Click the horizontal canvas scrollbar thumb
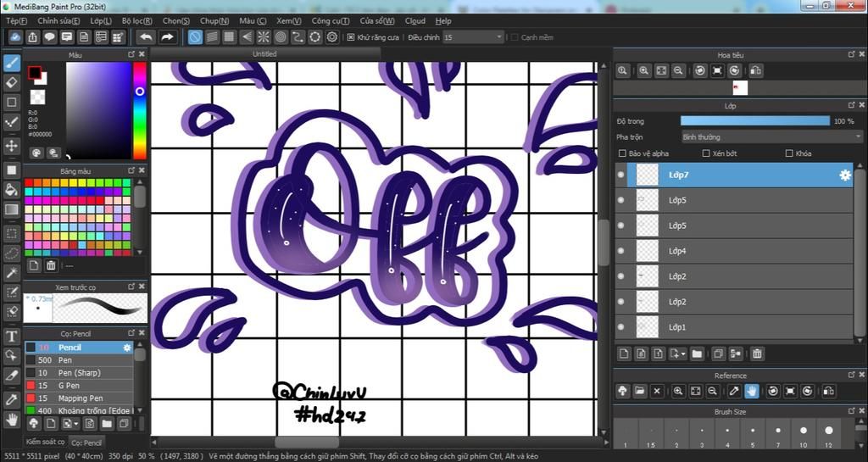Viewport: 868px width, 462px height. (x=307, y=443)
